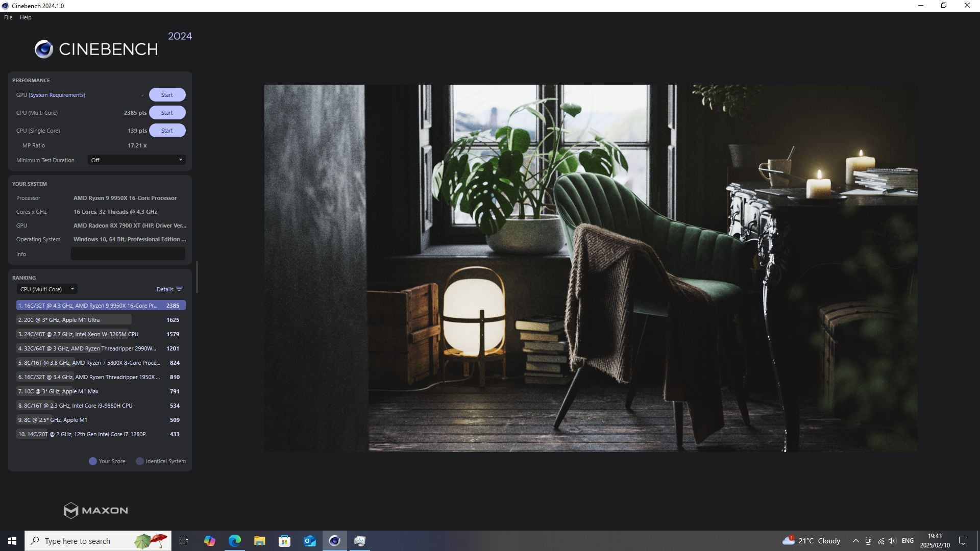The image size is (980, 551).
Task: Click the 139 pts single core score
Action: tap(137, 131)
